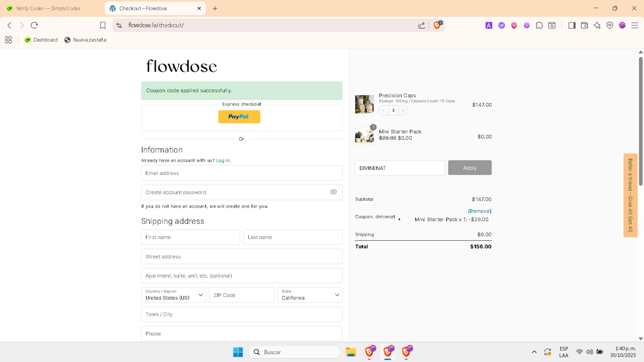
Task: Open Brave Shields lion icon
Action: pyautogui.click(x=437, y=25)
